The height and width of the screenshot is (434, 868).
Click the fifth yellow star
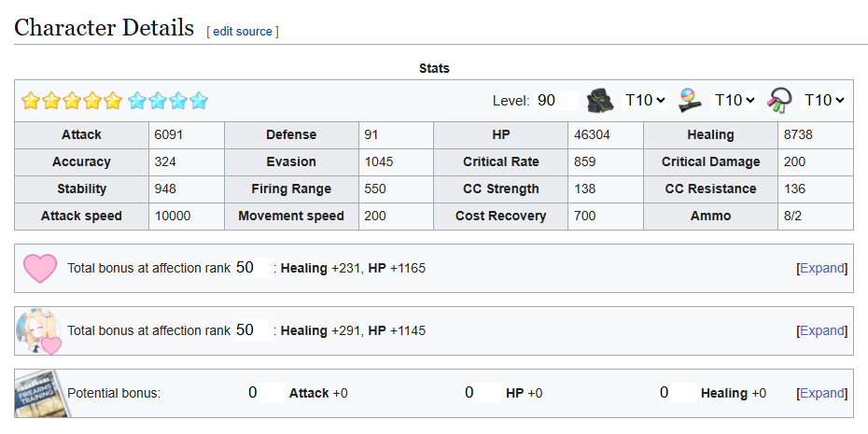[112, 101]
